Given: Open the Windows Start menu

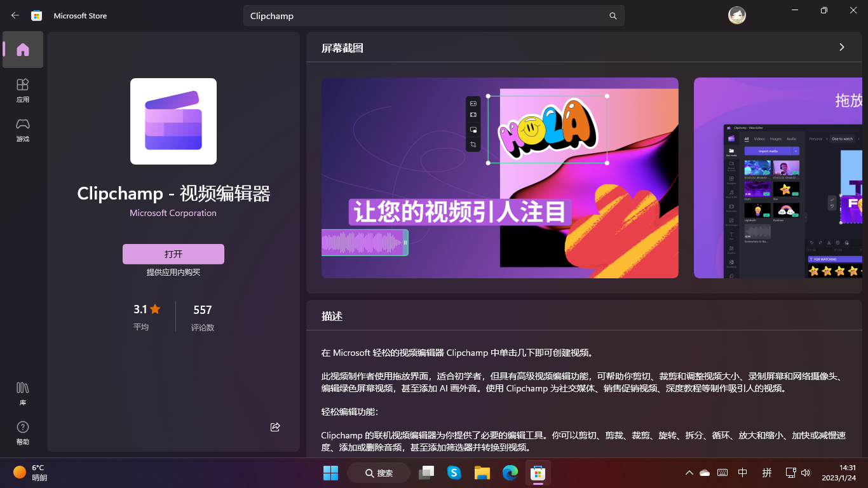Looking at the screenshot, I should 330,473.
